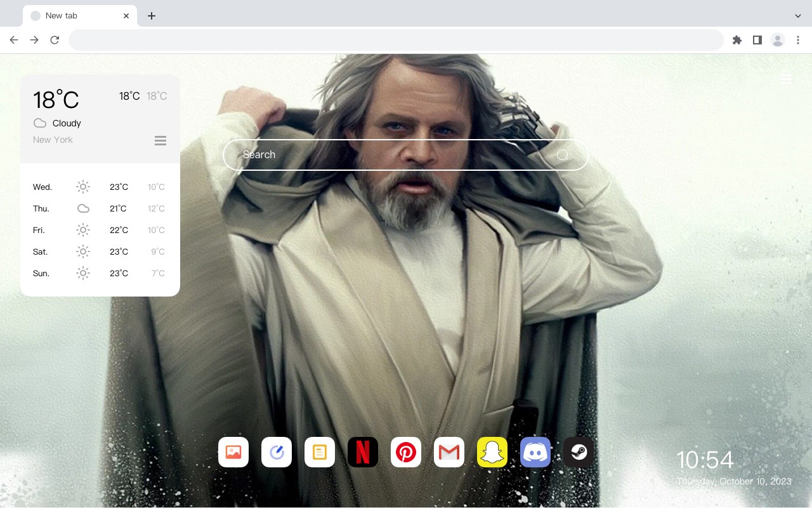812x508 pixels.
Task: Focus the browser address bar
Action: 396,40
